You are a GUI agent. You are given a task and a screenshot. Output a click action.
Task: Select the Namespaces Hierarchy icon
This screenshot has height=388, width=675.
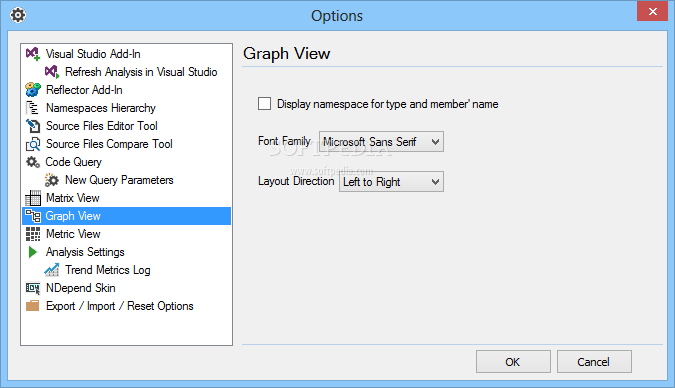pos(33,108)
